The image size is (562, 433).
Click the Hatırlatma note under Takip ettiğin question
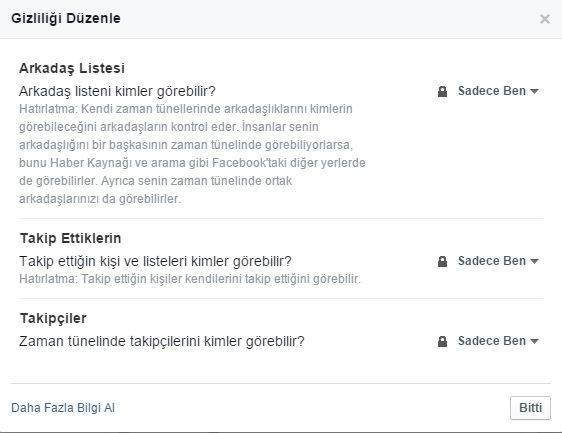[190, 279]
